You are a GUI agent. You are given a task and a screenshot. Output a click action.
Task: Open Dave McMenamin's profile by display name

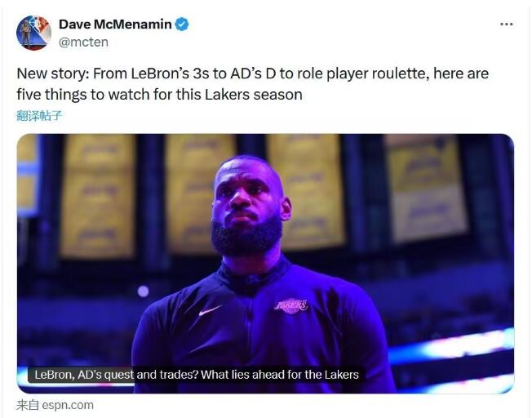[115, 24]
